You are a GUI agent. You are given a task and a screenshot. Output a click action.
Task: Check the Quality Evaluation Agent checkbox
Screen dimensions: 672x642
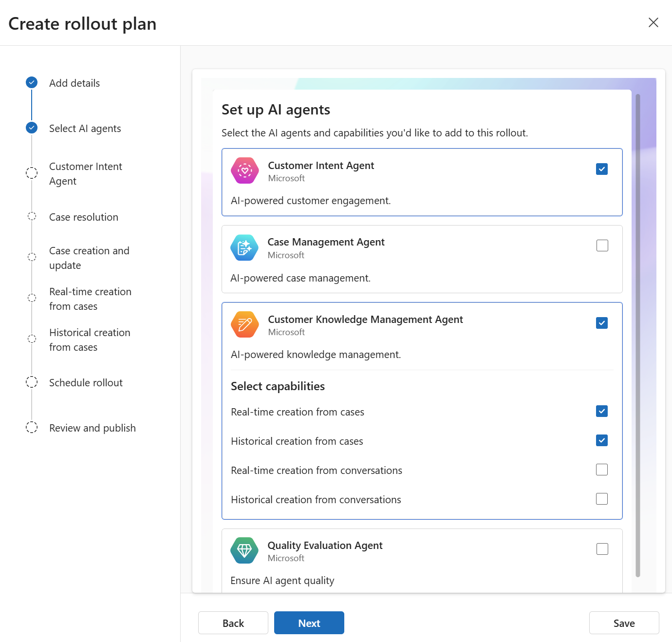click(x=602, y=549)
